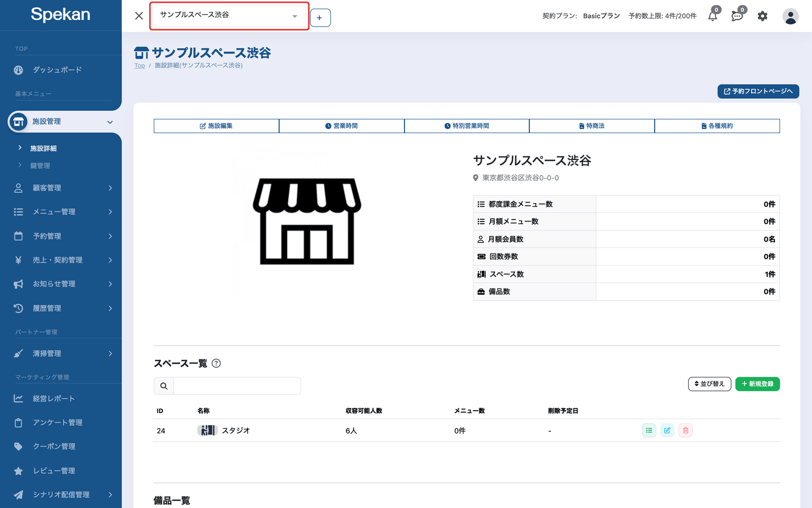
Task: Select 鍵管理 in the sidebar
Action: [40, 166]
